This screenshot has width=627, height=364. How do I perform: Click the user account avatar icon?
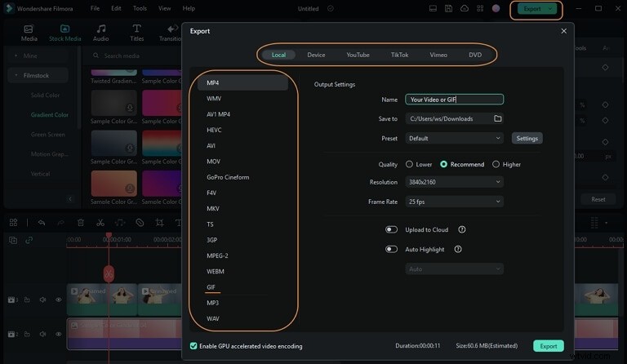[496, 8]
